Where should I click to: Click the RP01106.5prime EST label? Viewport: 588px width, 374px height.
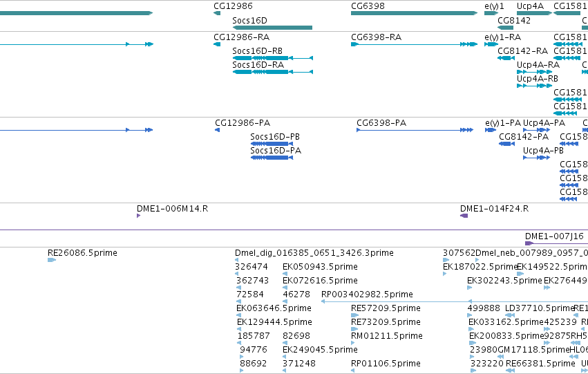coord(386,364)
